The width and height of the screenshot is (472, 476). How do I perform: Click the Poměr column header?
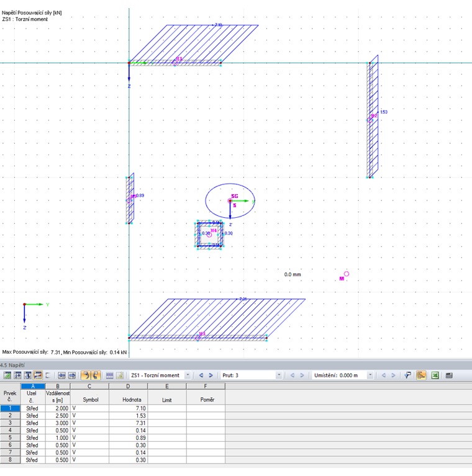(206, 397)
